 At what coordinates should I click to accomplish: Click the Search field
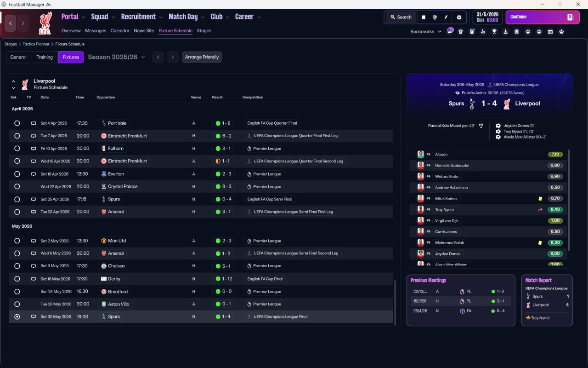401,17
